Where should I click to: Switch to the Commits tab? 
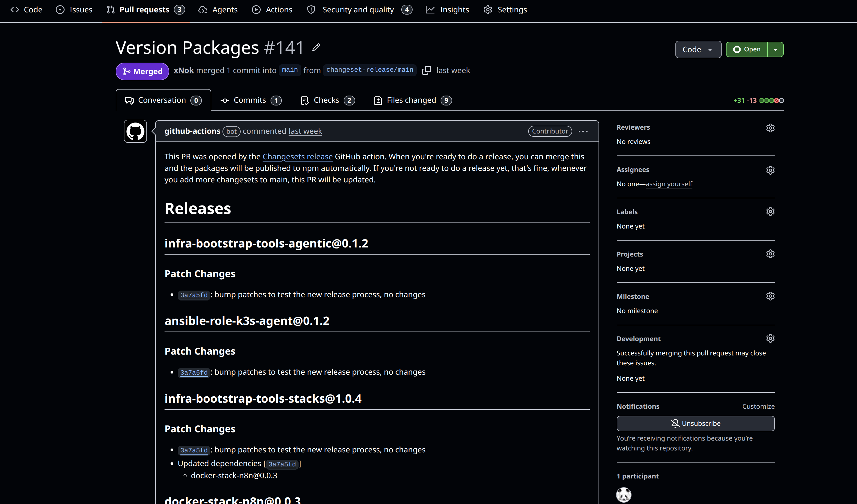251,100
